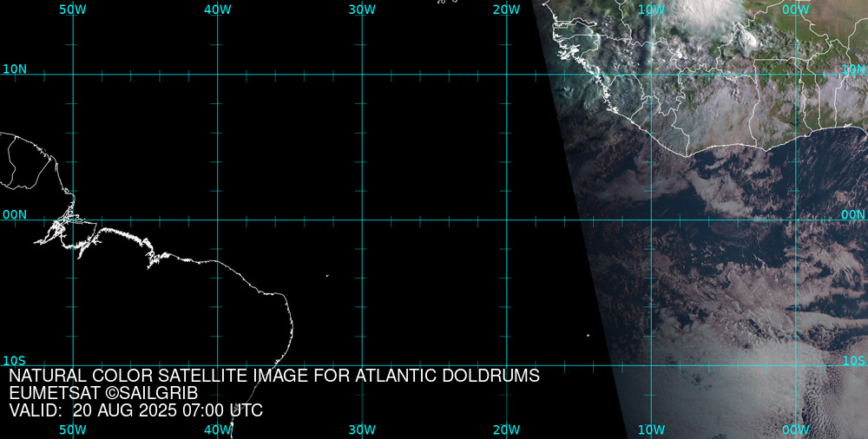Click the 10S latitude label on the sunlit right side
The width and height of the screenshot is (868, 439).
click(854, 361)
